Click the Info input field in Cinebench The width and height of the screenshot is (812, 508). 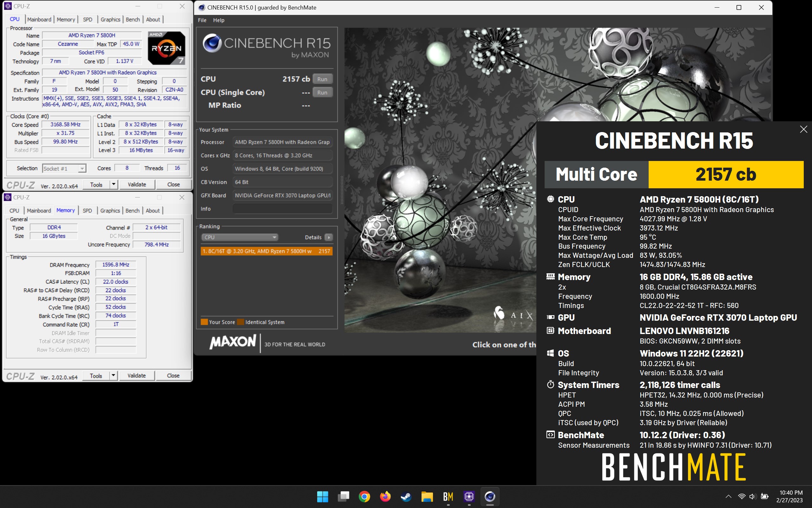(283, 209)
